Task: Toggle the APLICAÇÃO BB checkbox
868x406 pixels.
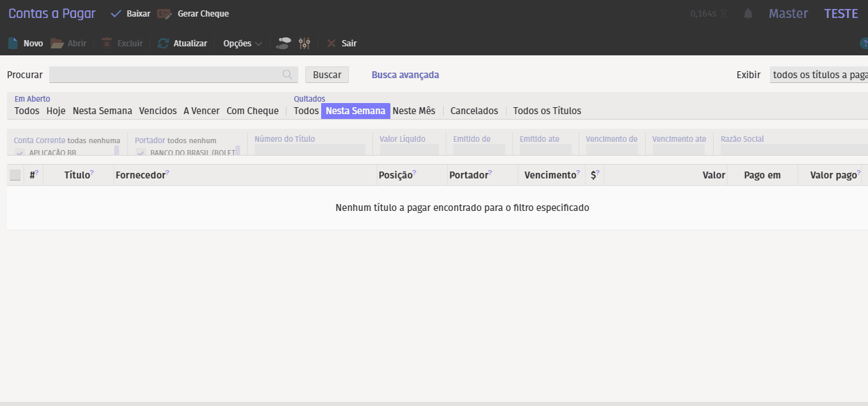Action: 19,152
